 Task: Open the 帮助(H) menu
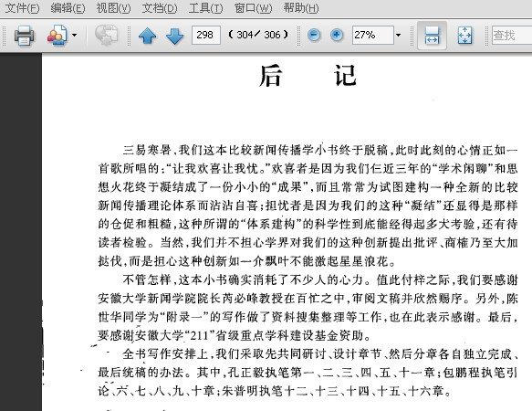(301, 8)
